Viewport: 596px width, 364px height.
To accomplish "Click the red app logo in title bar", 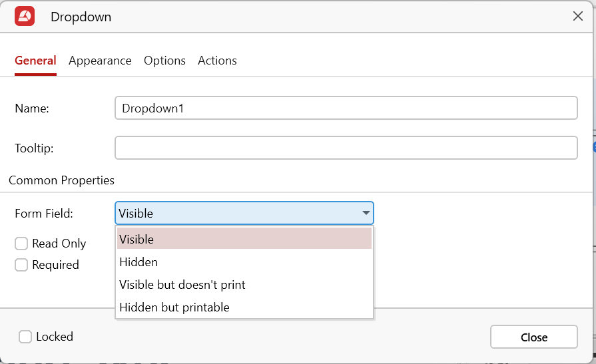I will click(25, 17).
